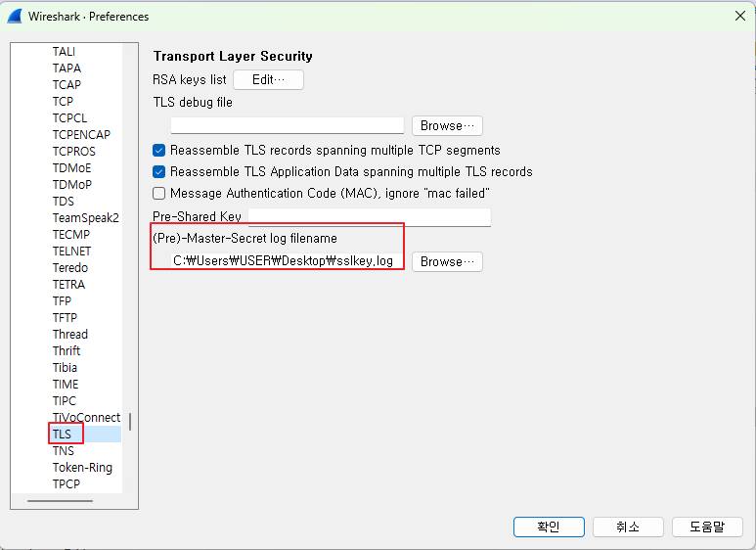The image size is (756, 550).
Task: Select TECMP in the protocol list
Action: tap(70, 235)
